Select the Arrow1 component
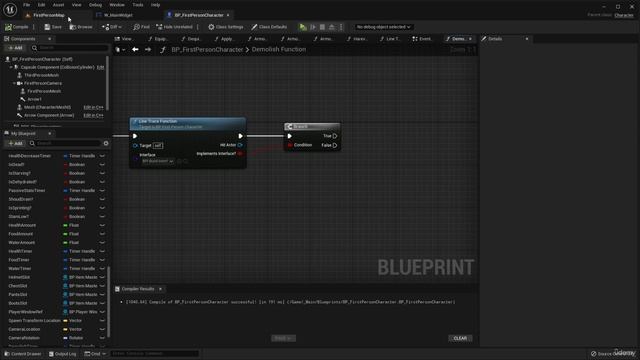 [x=34, y=99]
